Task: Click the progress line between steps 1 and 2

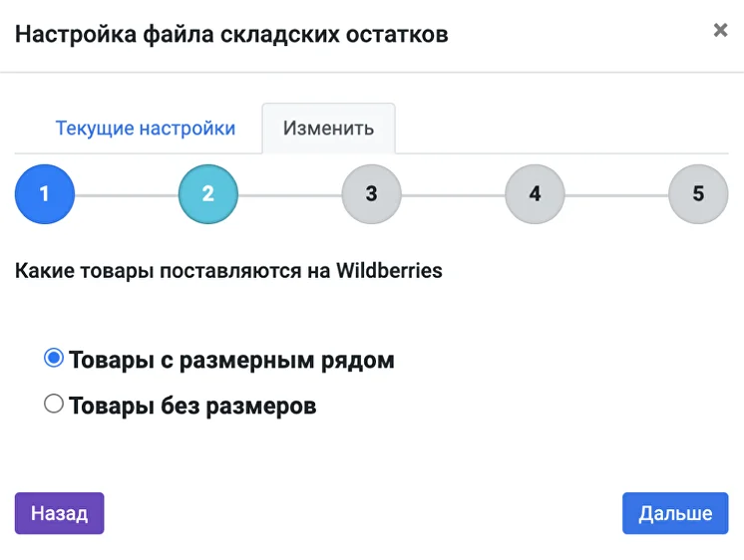Action: point(127,195)
